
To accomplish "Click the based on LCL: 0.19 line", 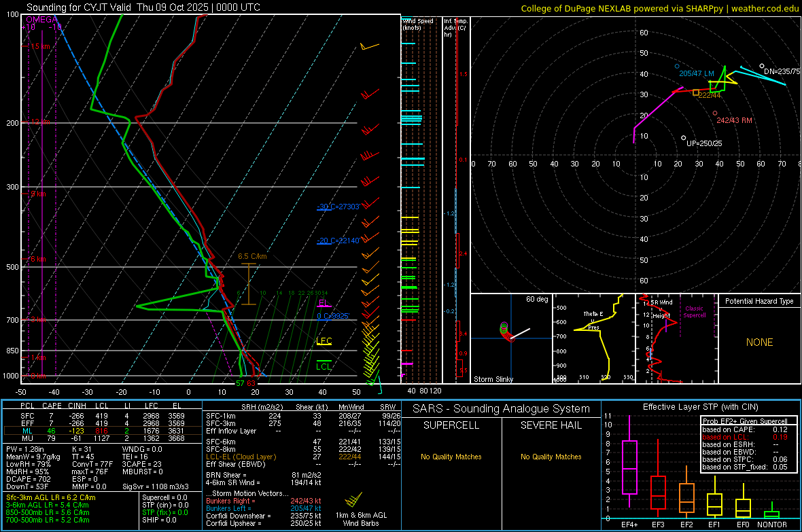I will [x=745, y=437].
